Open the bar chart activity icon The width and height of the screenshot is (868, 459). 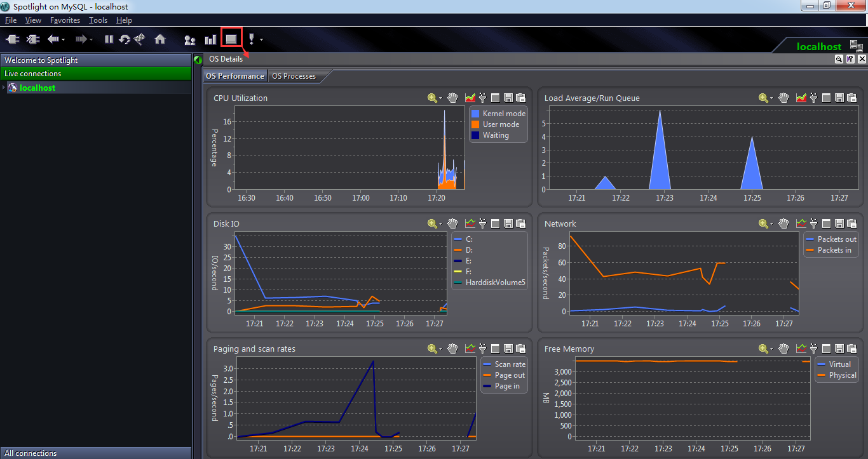210,39
